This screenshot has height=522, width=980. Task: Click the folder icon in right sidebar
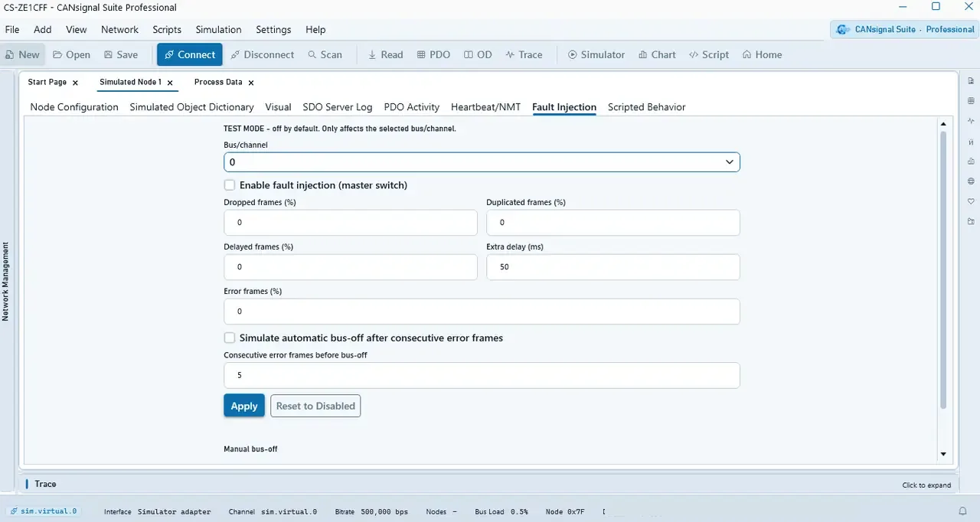pyautogui.click(x=971, y=221)
